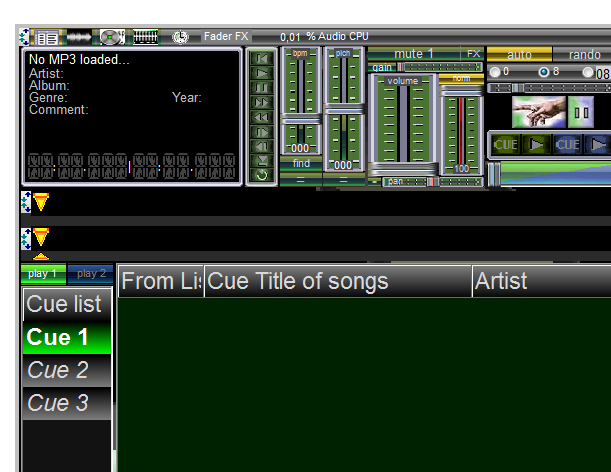Select Cue 3 in the cue list

pos(67,403)
